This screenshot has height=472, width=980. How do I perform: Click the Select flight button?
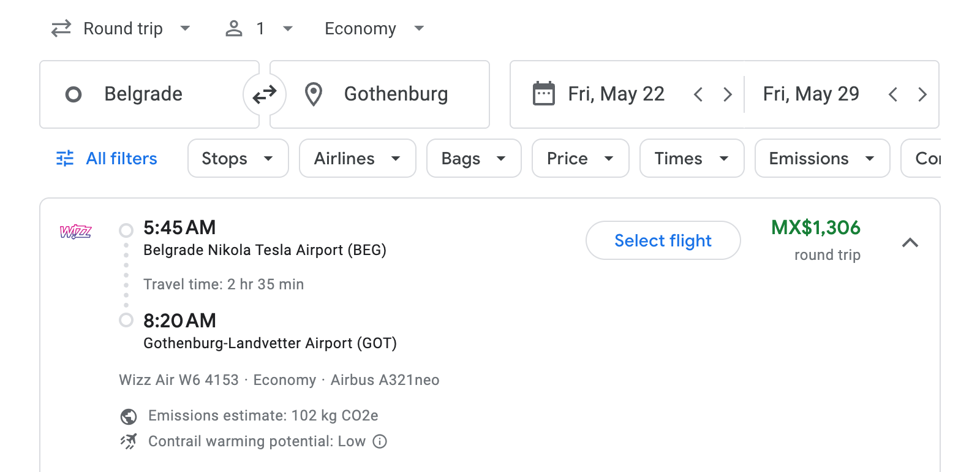(x=663, y=240)
